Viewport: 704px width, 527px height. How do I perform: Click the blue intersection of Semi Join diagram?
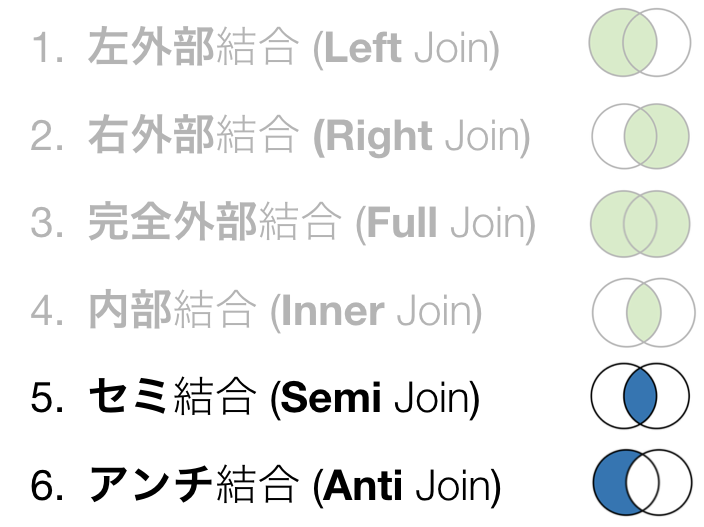pyautogui.click(x=640, y=395)
